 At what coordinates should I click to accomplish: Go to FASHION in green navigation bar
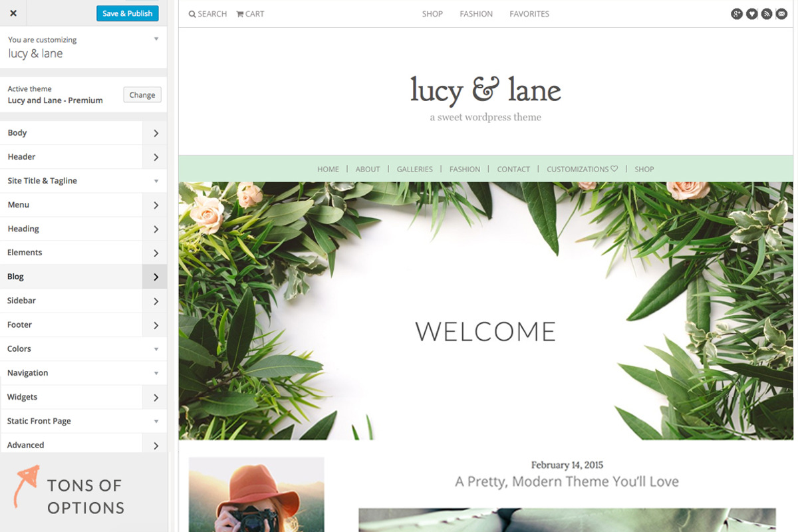(x=465, y=170)
